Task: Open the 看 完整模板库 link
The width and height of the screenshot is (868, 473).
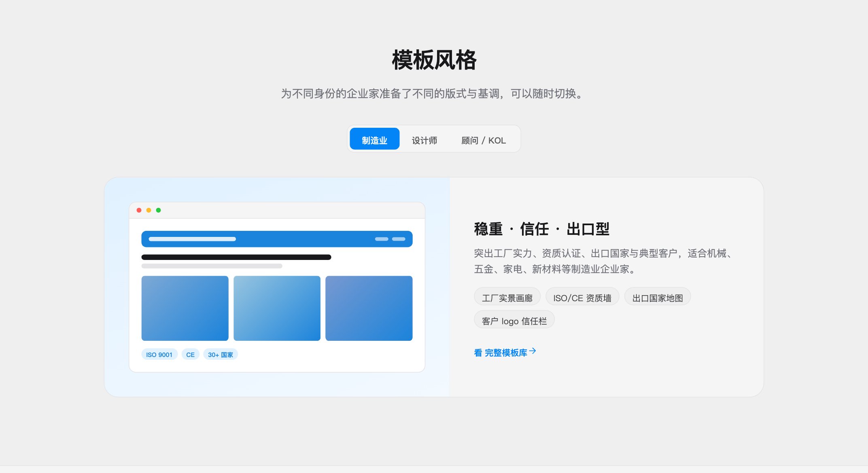Action: 505,352
